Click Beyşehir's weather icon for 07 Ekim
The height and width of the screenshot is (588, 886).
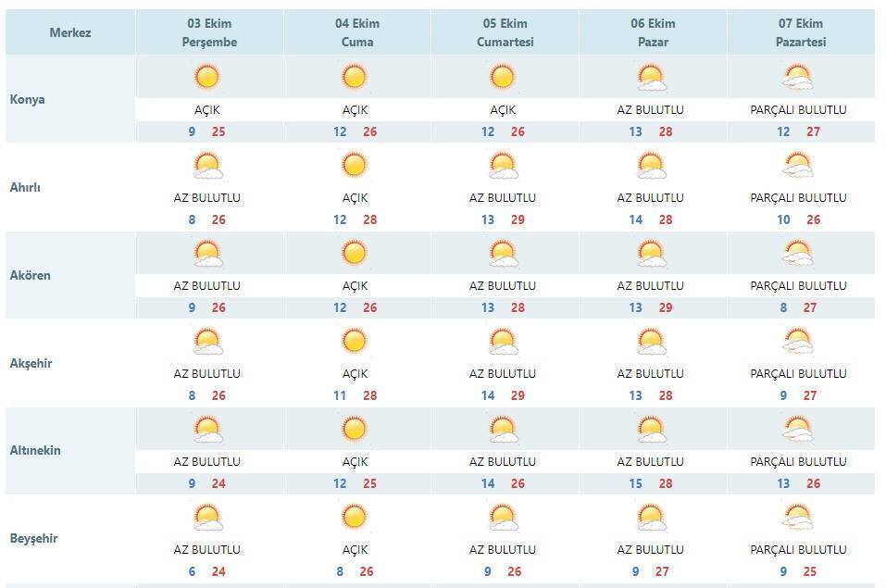click(x=798, y=517)
